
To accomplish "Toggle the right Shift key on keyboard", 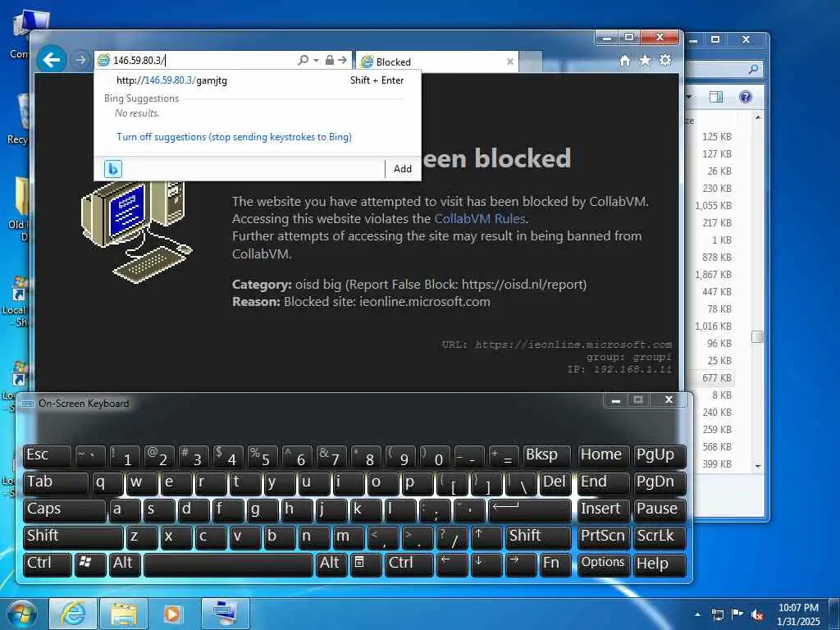I will 538,536.
